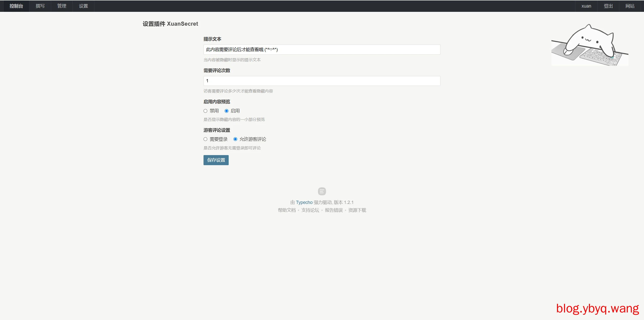This screenshot has width=644, height=320.
Task: Open the 设置 menu
Action: [x=83, y=6]
